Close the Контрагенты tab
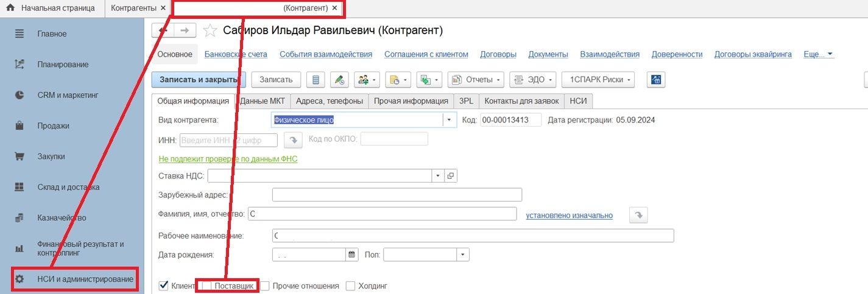 click(163, 9)
